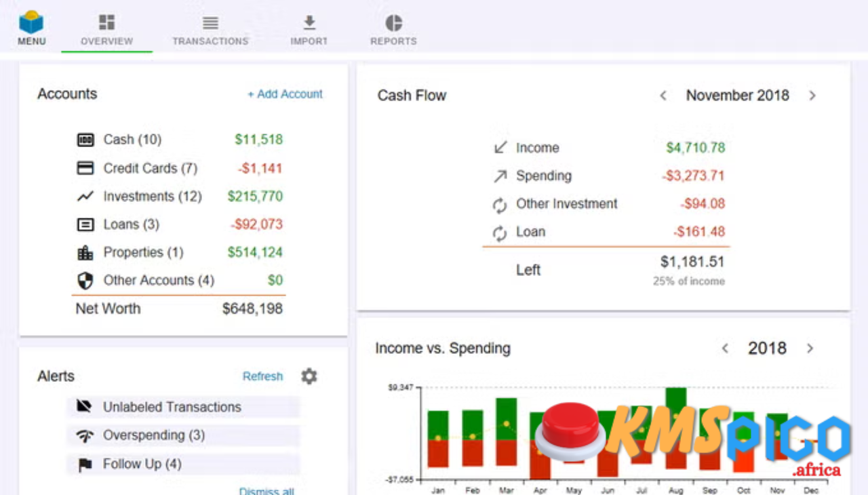Click the January income bar
Screen dimensions: 868x495
438,425
